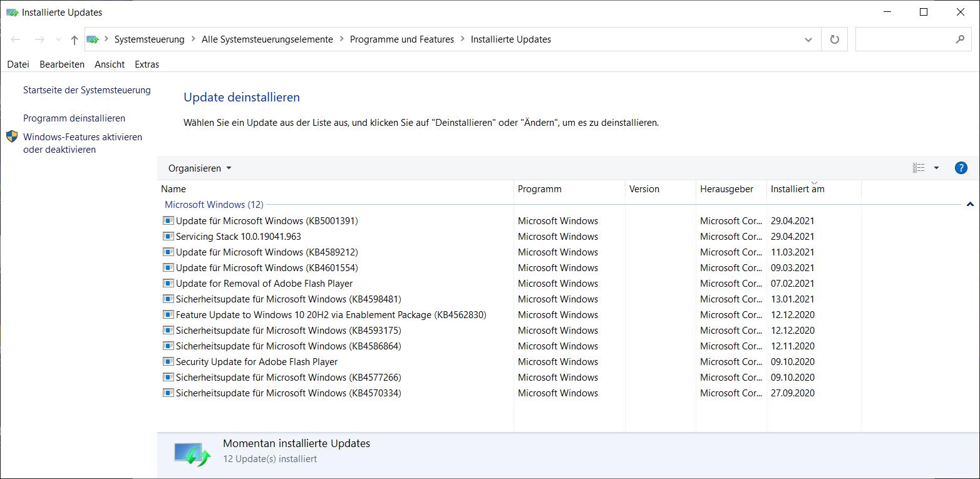Select Feature Update to Windows 10 20H2 entry

(331, 315)
